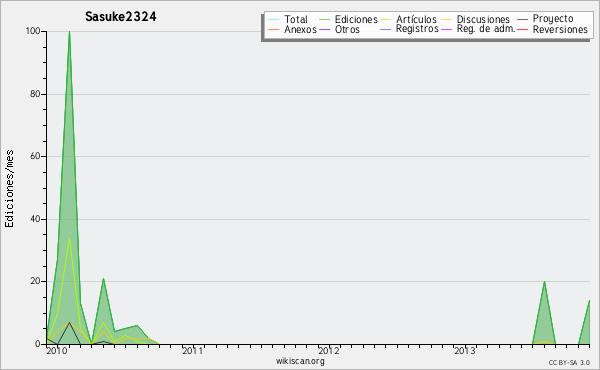Screen dimensions: 600x370
Task: Click the peak at 100 editions in 2010
Action: [x=69, y=32]
